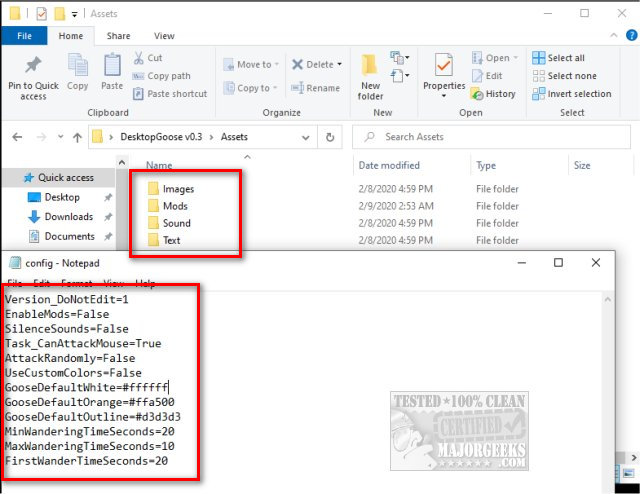
Task: Click the Delete button in ribbon
Action: tap(313, 65)
